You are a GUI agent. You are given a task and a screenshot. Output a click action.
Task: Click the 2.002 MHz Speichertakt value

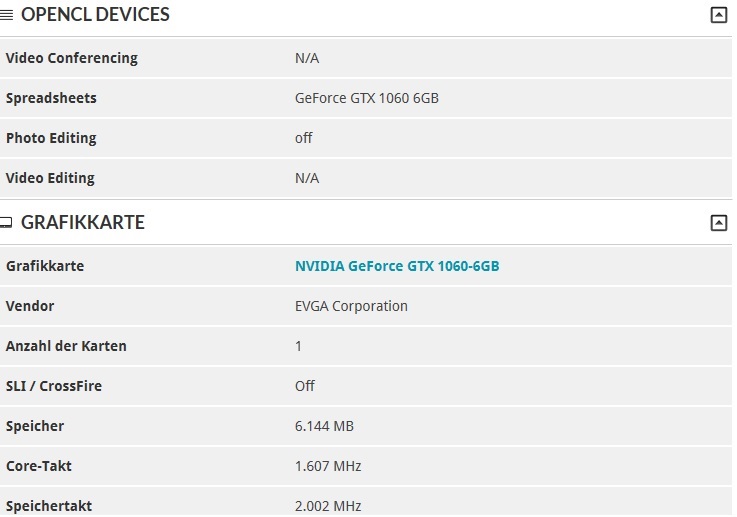328,506
